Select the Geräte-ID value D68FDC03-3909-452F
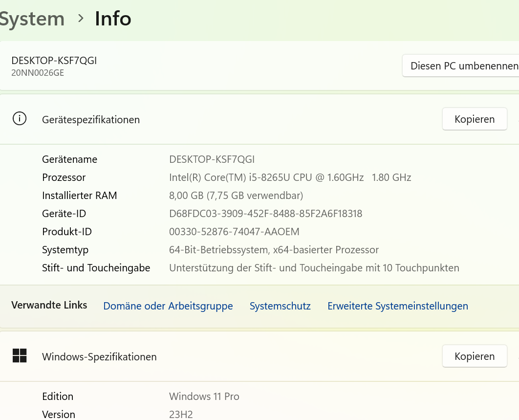 (x=266, y=214)
